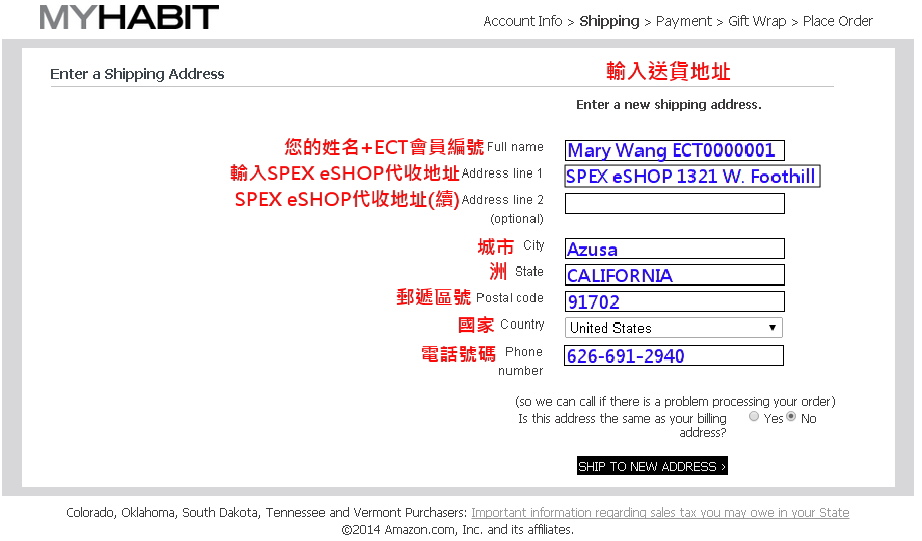Click the Address line 1 field

click(692, 176)
